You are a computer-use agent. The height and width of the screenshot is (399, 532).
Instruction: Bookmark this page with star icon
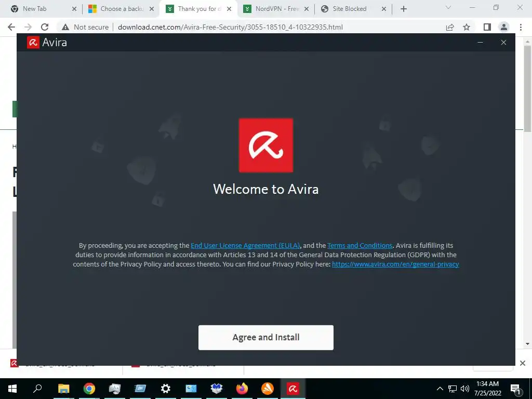coord(467,27)
